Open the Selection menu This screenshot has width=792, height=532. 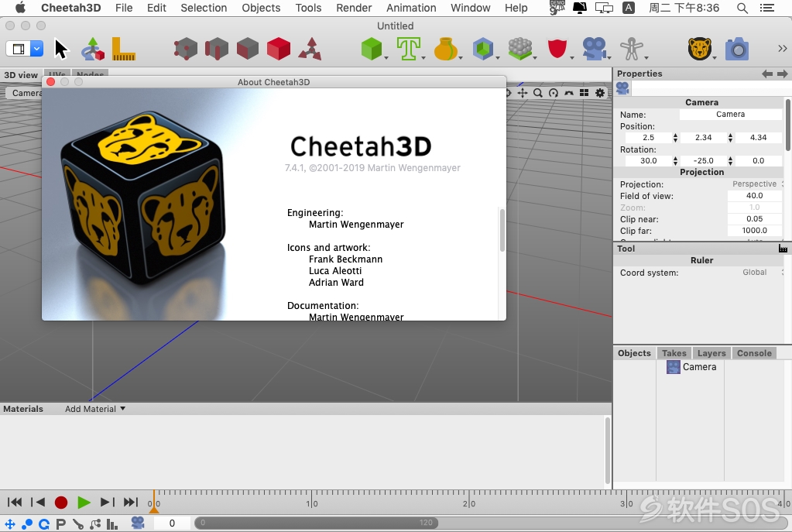point(204,8)
